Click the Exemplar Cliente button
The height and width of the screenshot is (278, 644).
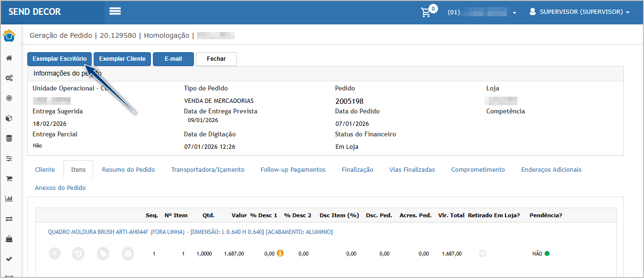tap(122, 59)
